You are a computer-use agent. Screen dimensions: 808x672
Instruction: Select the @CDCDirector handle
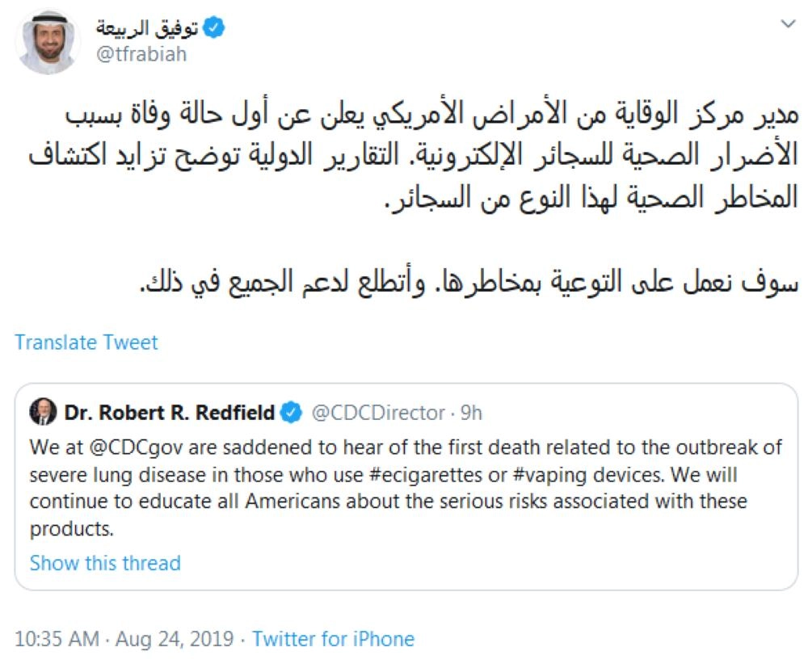coord(378,413)
